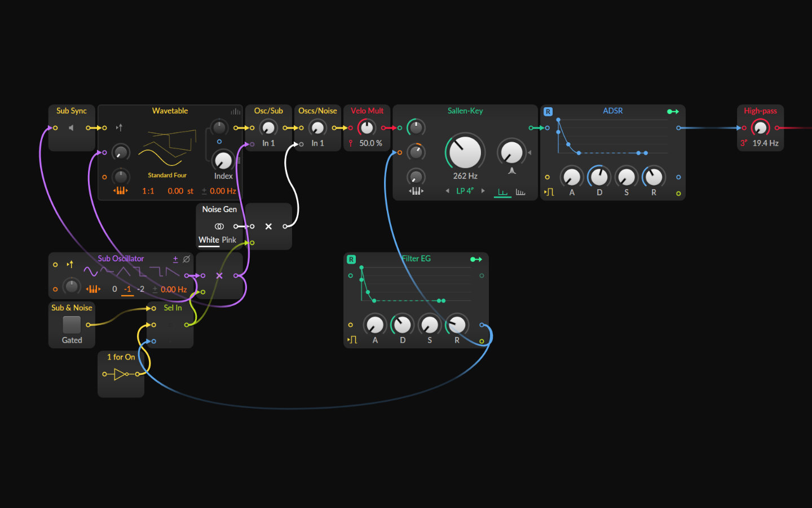Click the High-pass cutoff knob
The width and height of the screenshot is (812, 508).
(760, 128)
